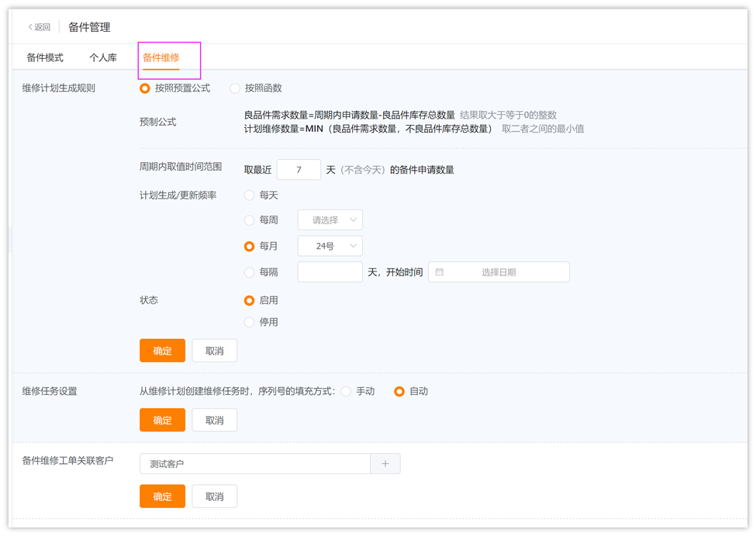
Task: Click the 返回 back link
Action: (x=39, y=27)
